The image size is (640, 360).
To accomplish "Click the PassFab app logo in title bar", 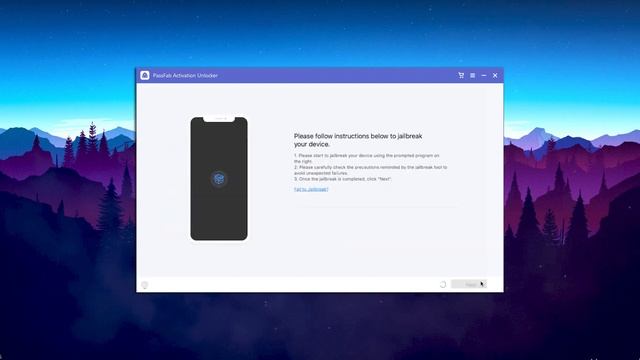I will [x=144, y=76].
